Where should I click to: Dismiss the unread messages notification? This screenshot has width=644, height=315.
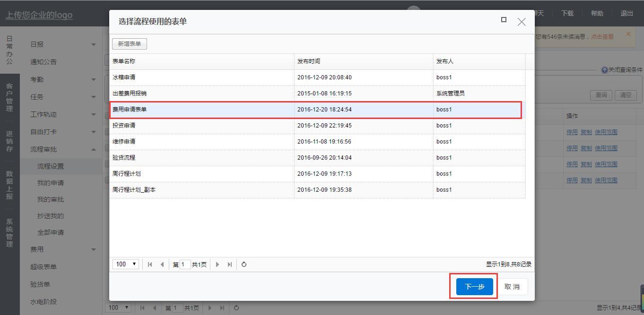[x=628, y=34]
